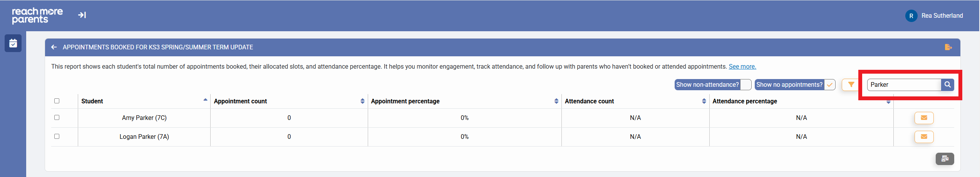The width and height of the screenshot is (980, 177).
Task: Click the calendar icon in the sidebar
Action: (x=13, y=43)
